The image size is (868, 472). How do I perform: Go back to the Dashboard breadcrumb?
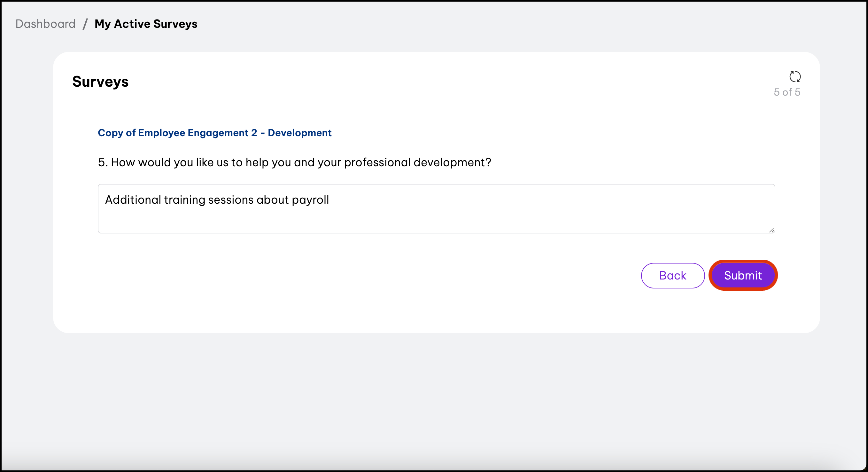tap(45, 24)
